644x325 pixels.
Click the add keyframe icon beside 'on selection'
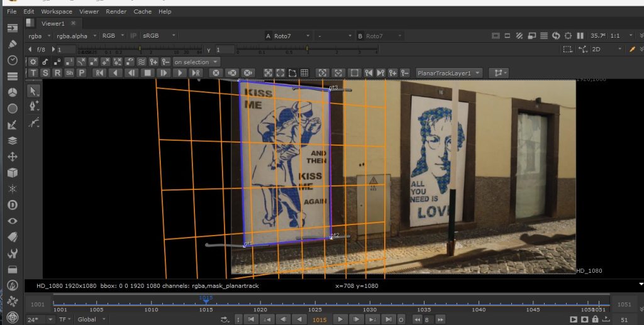pyautogui.click(x=153, y=62)
